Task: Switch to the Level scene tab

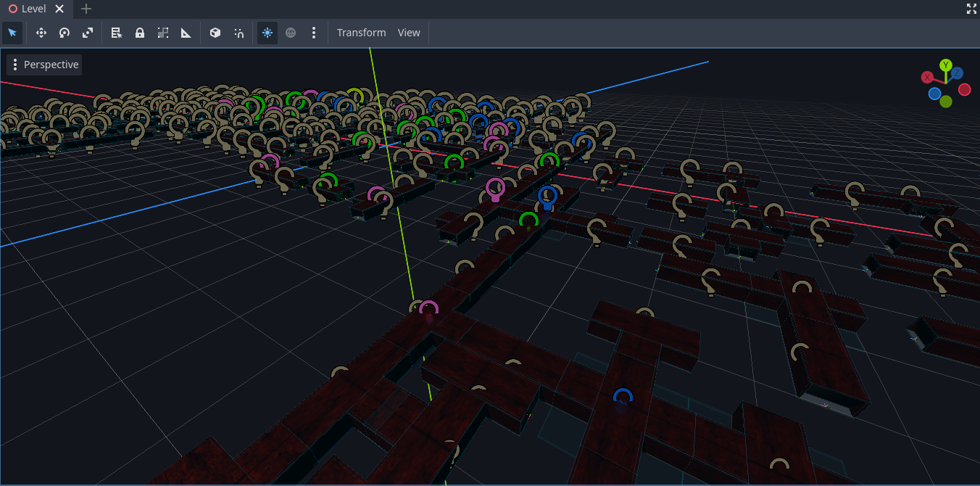Action: [x=33, y=9]
